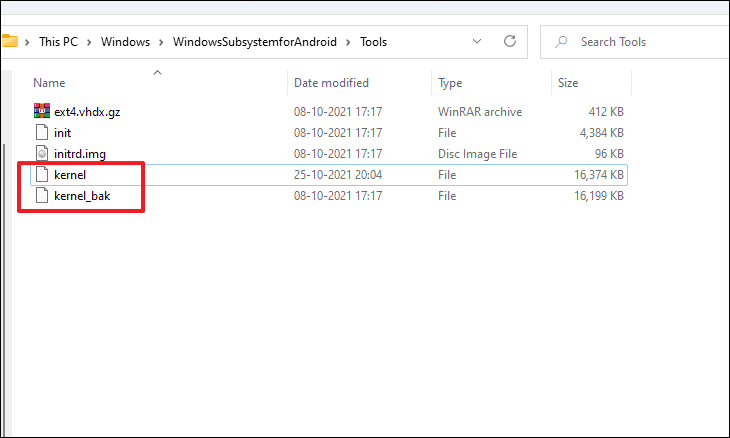
Task: Click the refresh icon in address bar
Action: (510, 41)
